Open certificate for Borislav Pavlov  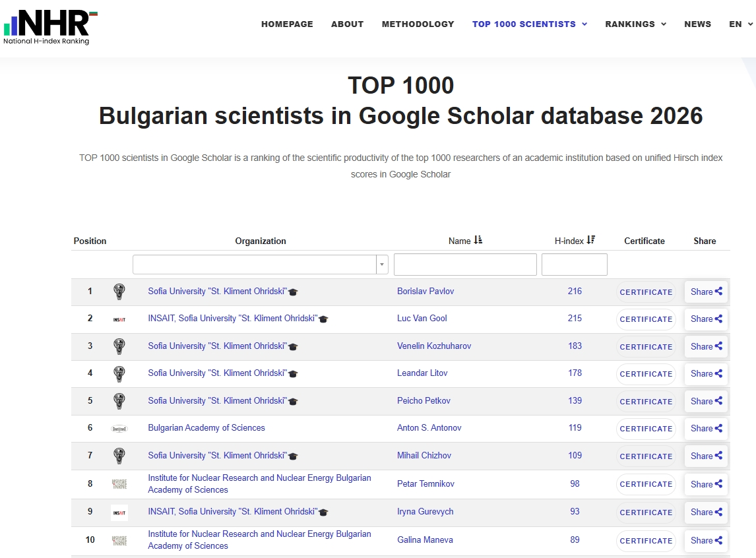point(646,292)
